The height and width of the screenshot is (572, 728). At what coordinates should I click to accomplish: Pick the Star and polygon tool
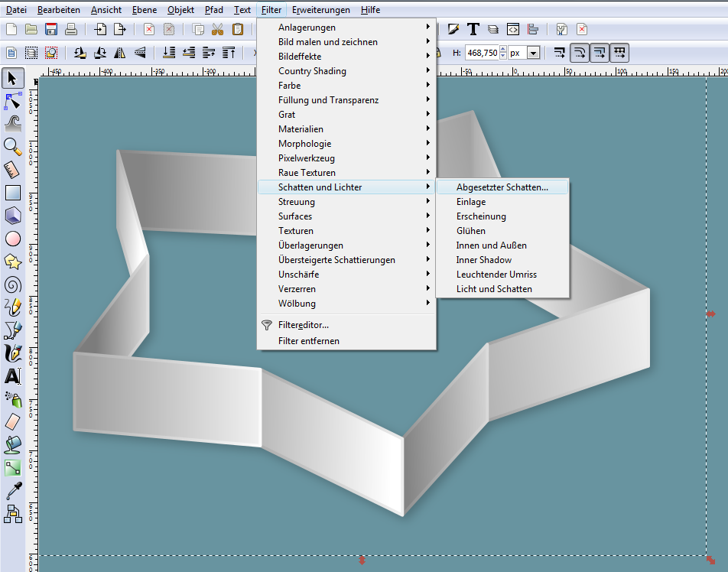click(x=13, y=262)
